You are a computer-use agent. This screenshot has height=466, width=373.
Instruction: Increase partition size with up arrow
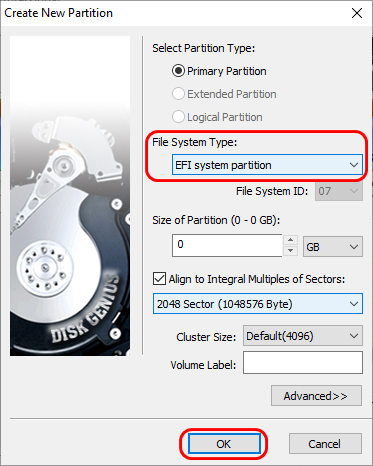(290, 240)
